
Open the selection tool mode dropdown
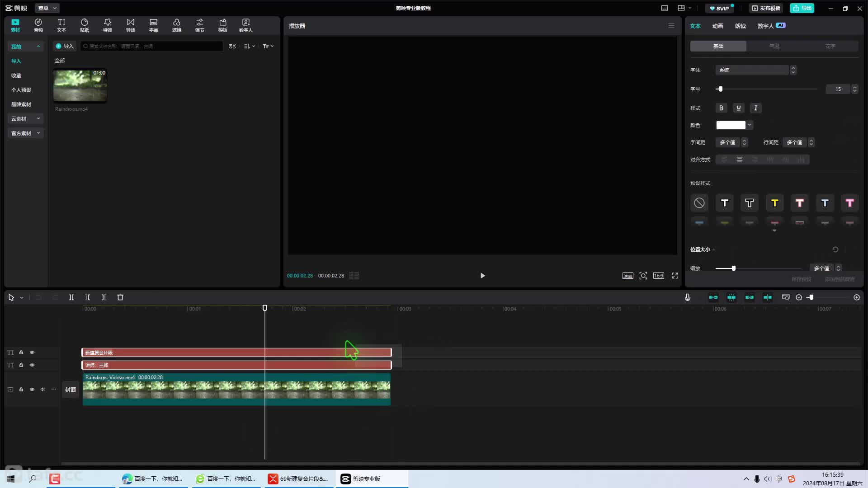(21, 298)
